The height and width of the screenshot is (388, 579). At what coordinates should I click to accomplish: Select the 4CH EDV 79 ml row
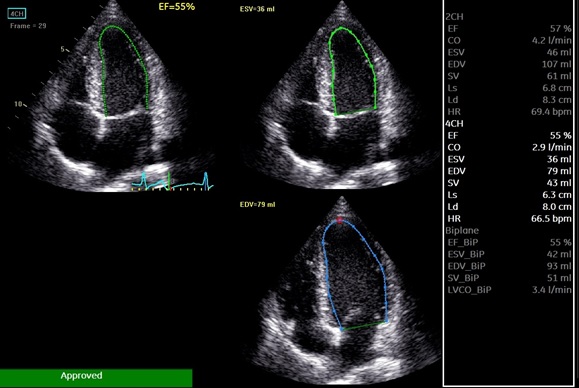[x=509, y=171]
